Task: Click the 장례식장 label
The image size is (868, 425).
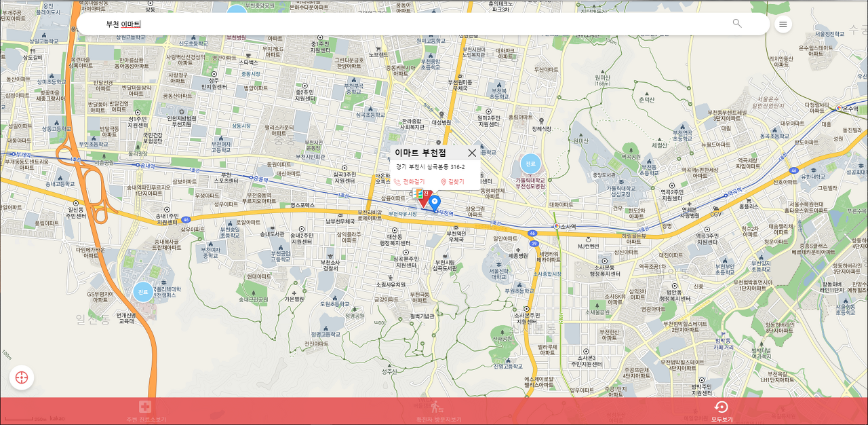Action: (x=541, y=129)
